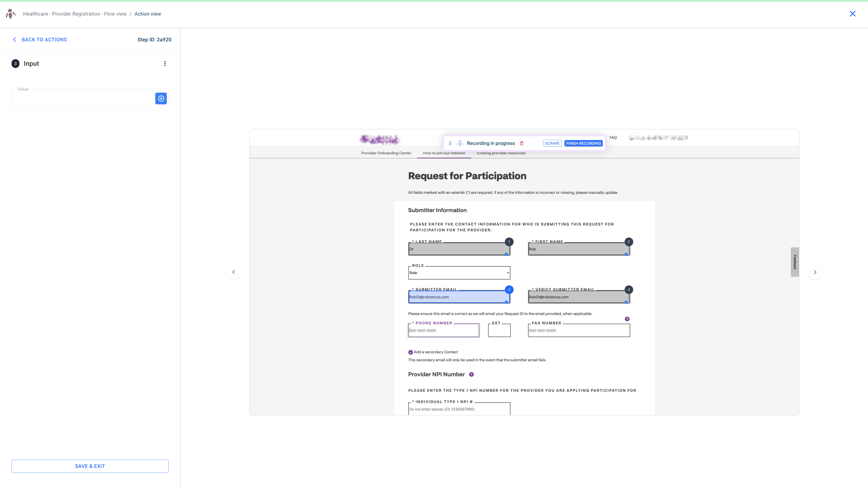Click the right arrow beside the page preview
This screenshot has height=488, width=868.
815,272
